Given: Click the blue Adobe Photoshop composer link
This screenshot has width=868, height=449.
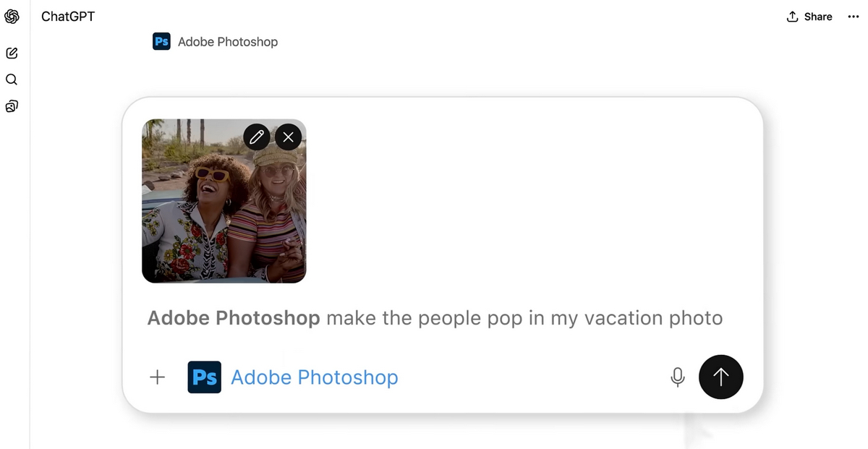Looking at the screenshot, I should [314, 377].
